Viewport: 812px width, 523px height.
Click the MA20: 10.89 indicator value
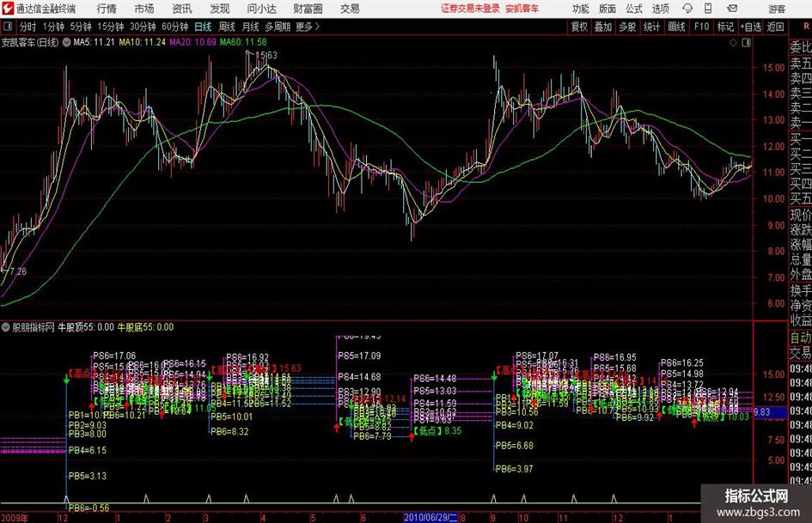(192, 42)
